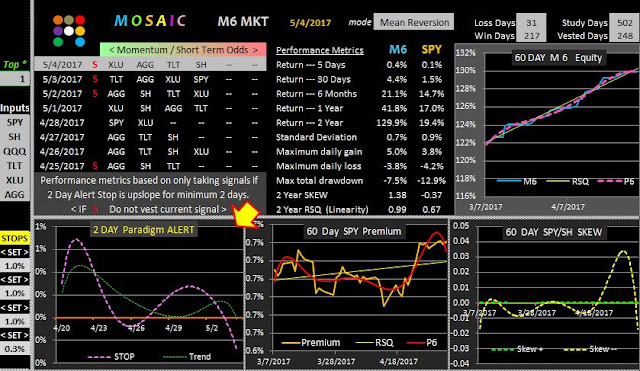Click the 2 Year SKEW label
640x371 pixels.
pyautogui.click(x=302, y=195)
